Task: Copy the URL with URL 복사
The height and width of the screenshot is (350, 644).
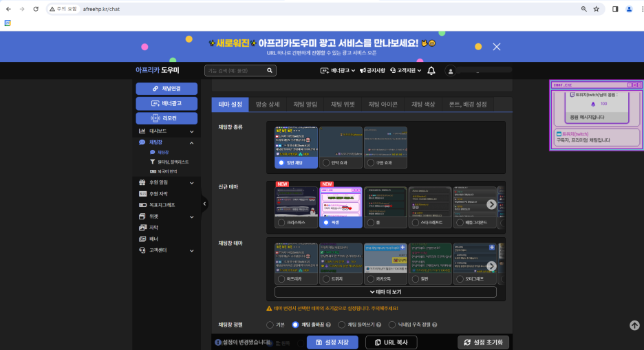Action: (x=391, y=342)
